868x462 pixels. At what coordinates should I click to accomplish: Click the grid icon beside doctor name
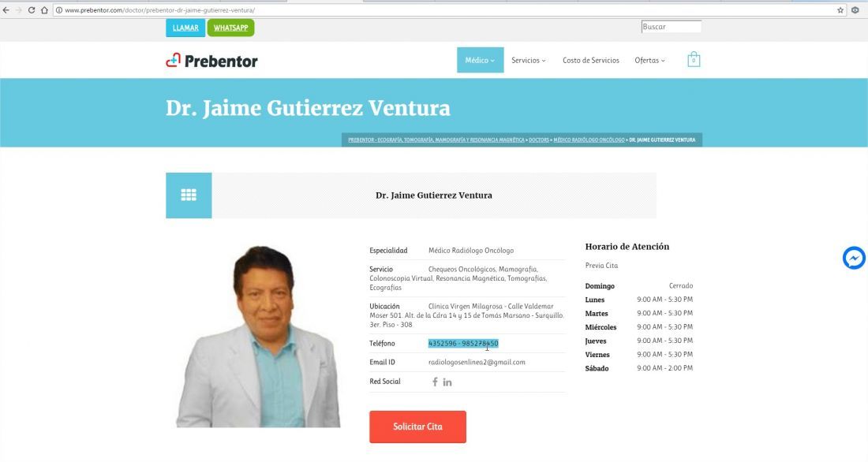coord(189,196)
